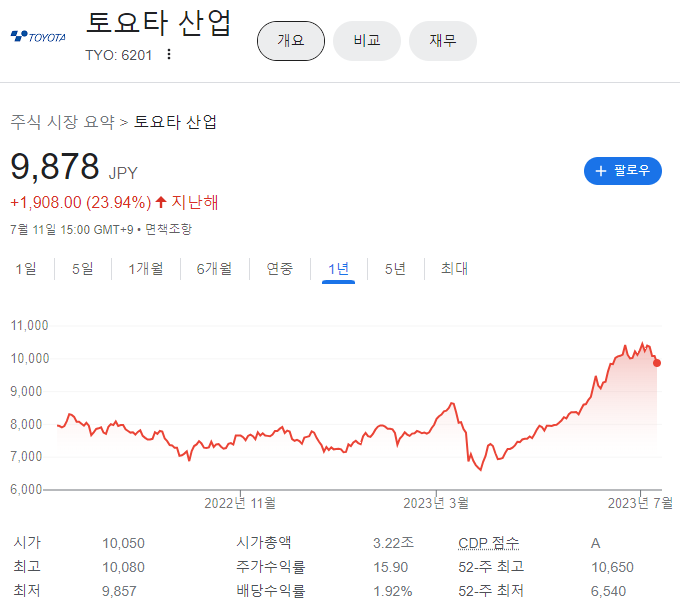
Task: Click the 최저 value 9,857
Action: [x=119, y=591]
